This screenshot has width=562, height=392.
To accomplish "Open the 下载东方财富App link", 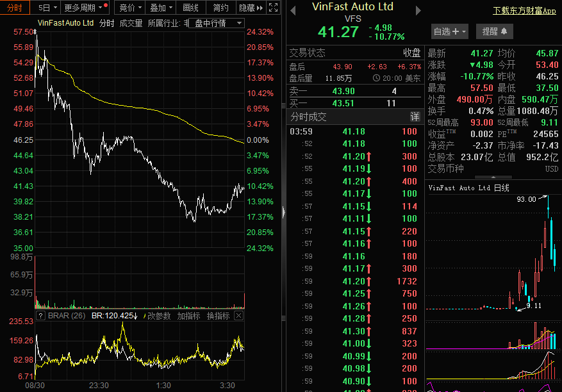I will click(524, 11).
